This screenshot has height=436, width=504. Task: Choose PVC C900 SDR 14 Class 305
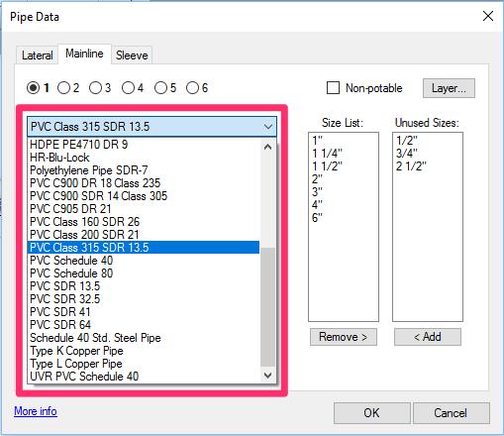point(144,196)
